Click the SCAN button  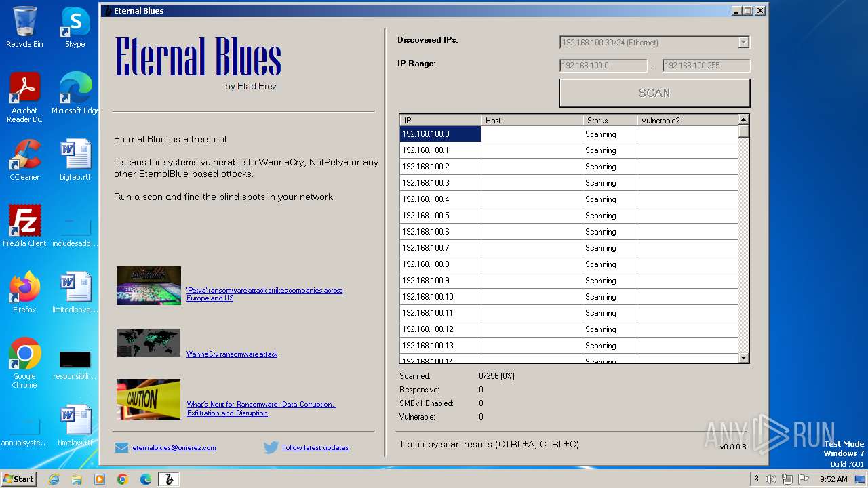(654, 93)
